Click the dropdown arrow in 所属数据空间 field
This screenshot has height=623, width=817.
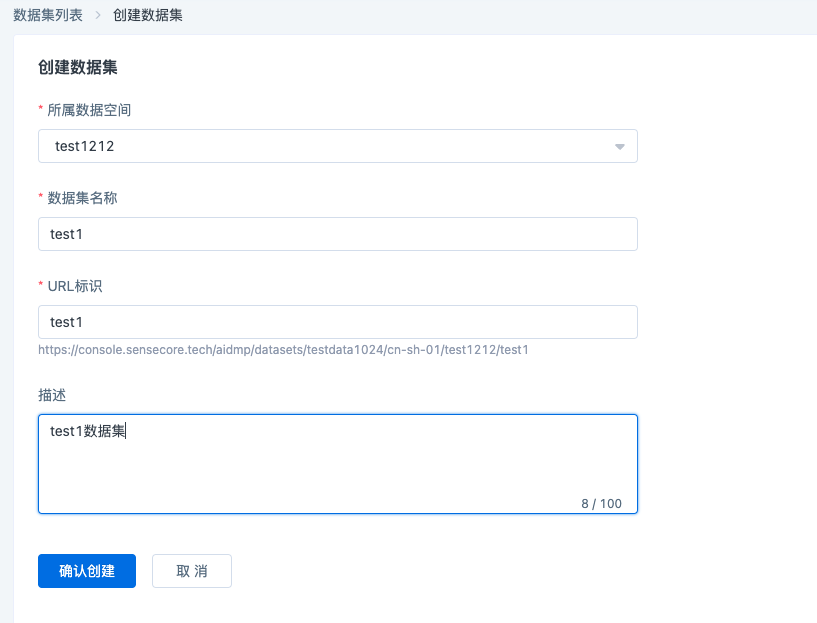click(x=620, y=147)
